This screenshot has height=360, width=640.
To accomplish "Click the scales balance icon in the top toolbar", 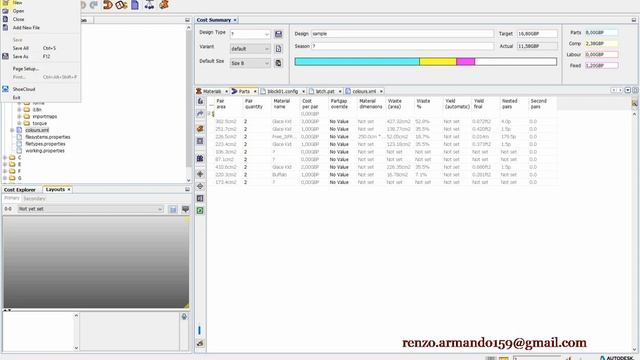I will pyautogui.click(x=149, y=5).
